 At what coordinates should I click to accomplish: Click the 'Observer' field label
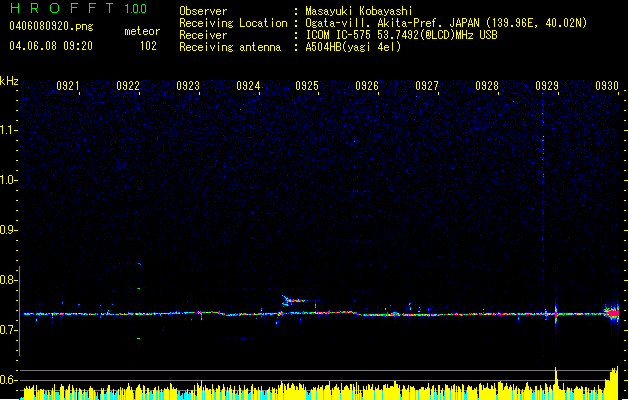203,11
